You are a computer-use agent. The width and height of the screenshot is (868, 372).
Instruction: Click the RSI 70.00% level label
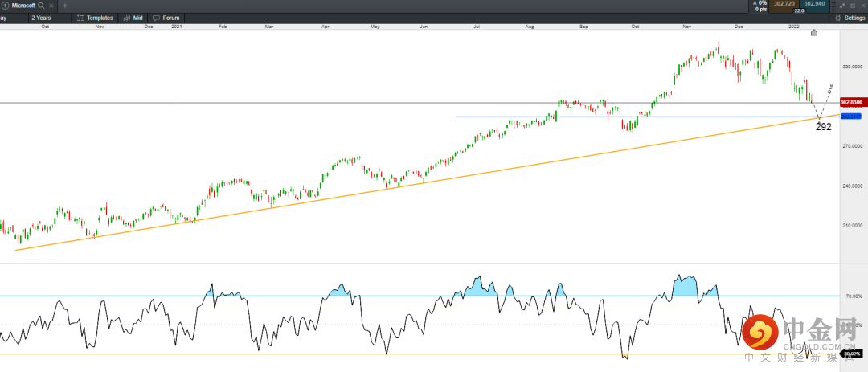pyautogui.click(x=853, y=296)
